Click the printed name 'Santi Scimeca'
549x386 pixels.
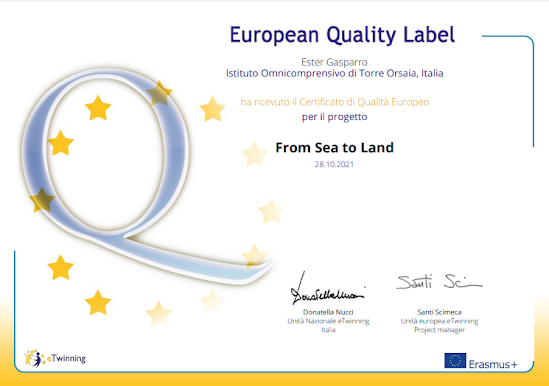pos(439,312)
